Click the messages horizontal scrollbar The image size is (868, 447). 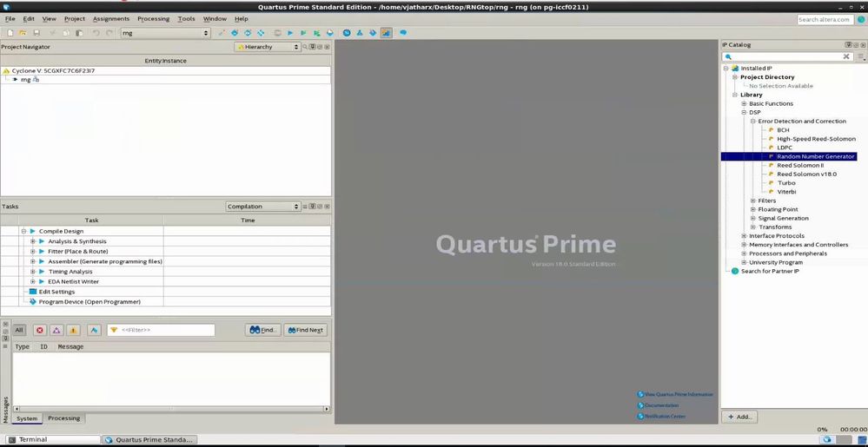[x=171, y=409]
